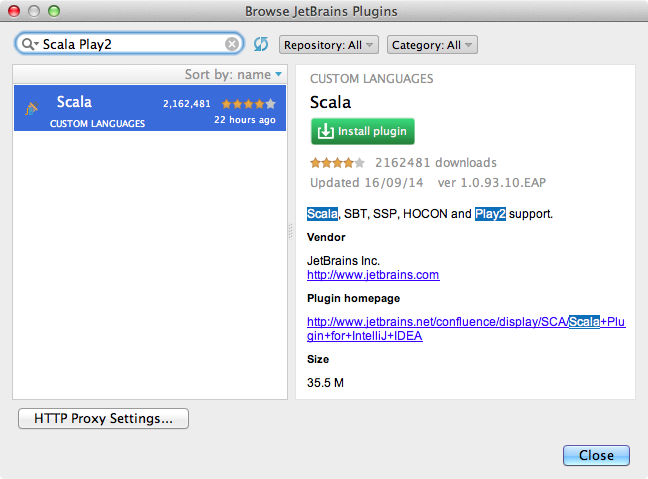Click the Scala plugin icon in list
Viewport: 648px width, 479px height.
tap(31, 109)
